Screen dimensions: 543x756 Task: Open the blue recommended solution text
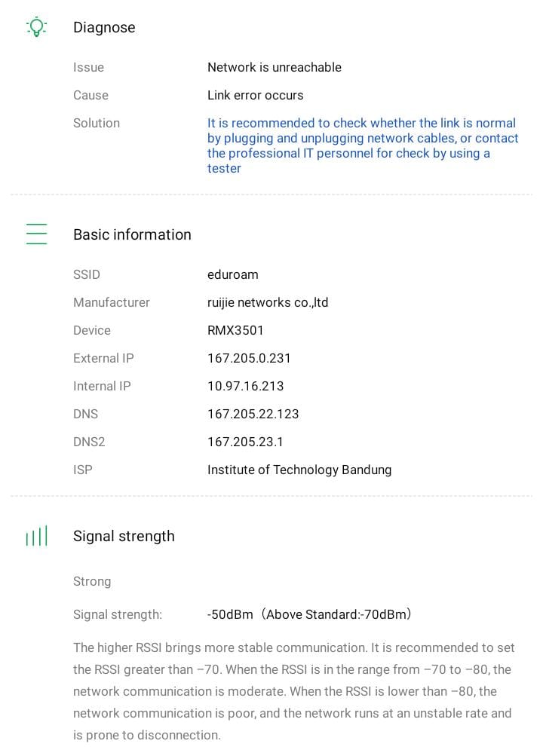(x=363, y=145)
